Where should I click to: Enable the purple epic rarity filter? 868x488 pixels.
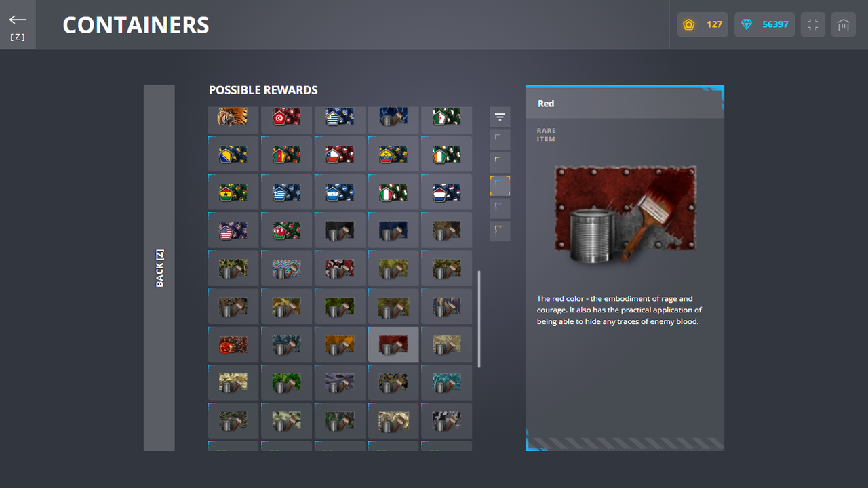click(x=500, y=208)
